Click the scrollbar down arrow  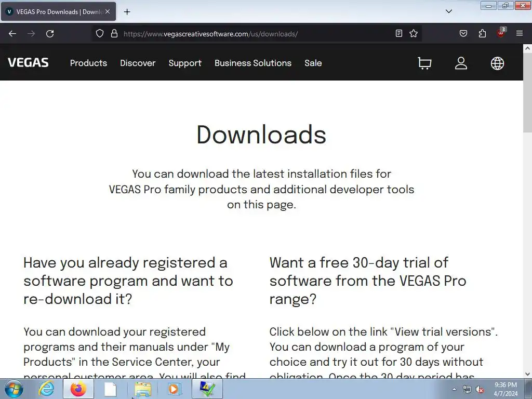pos(528,374)
